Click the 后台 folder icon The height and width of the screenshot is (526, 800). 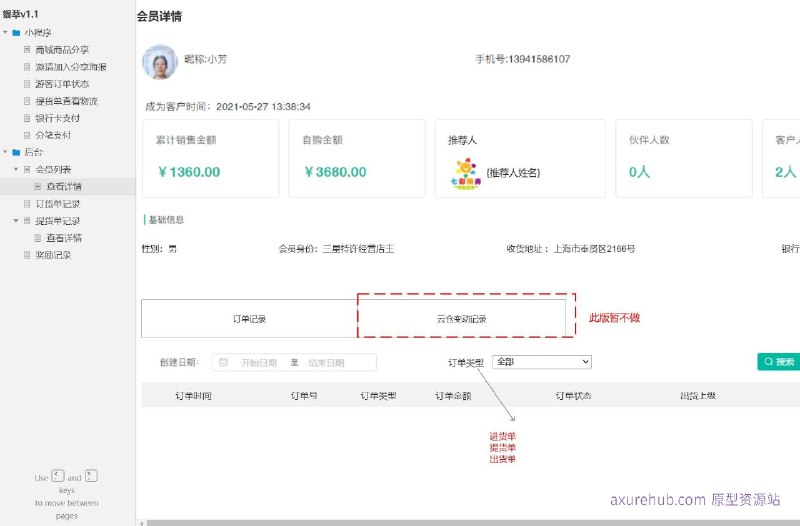(x=16, y=152)
